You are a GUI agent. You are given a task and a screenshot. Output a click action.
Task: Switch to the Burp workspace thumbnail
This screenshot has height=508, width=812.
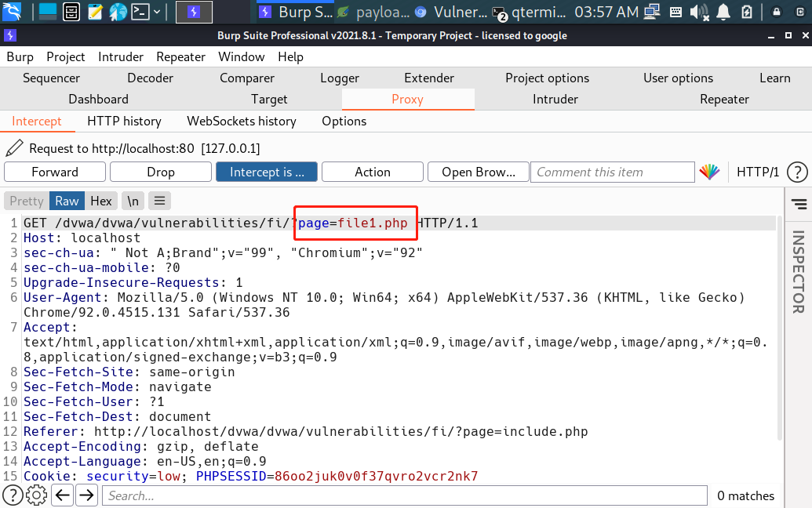194,12
